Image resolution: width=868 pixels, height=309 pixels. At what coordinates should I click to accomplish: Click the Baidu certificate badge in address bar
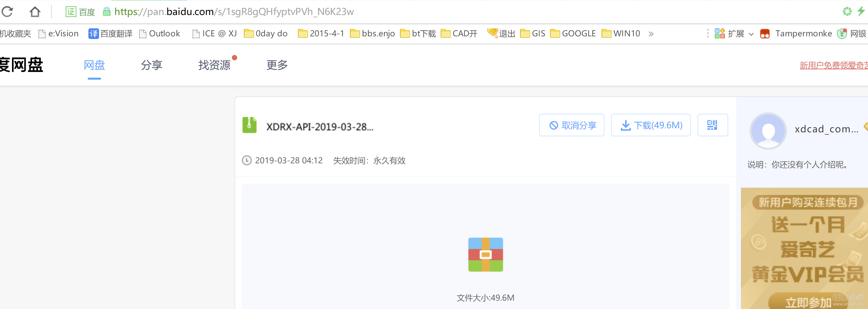(x=80, y=12)
